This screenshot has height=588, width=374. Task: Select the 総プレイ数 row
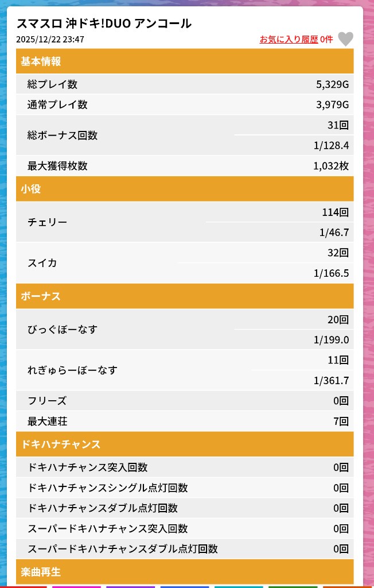pos(185,84)
